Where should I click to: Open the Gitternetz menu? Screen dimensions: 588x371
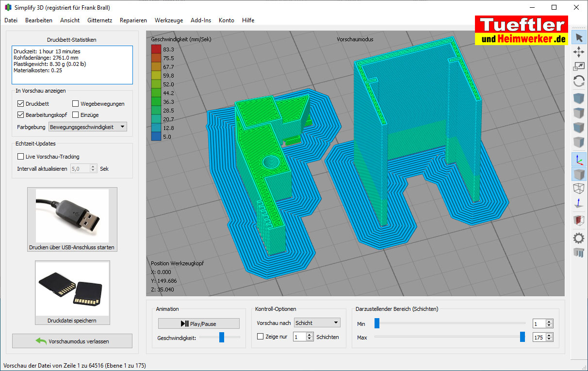tap(100, 20)
